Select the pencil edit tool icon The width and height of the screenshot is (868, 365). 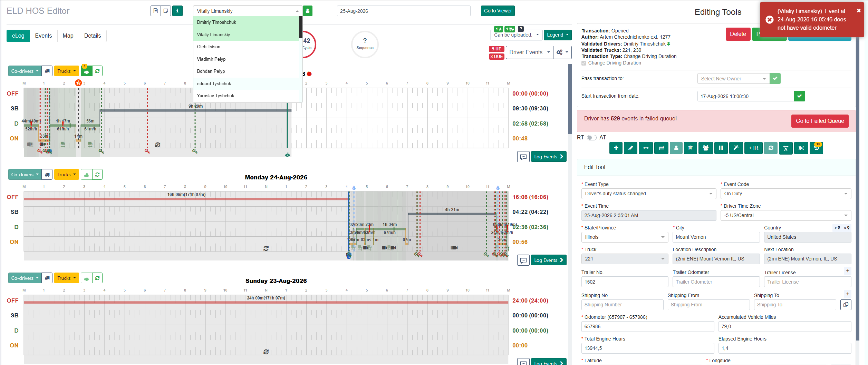(x=631, y=148)
